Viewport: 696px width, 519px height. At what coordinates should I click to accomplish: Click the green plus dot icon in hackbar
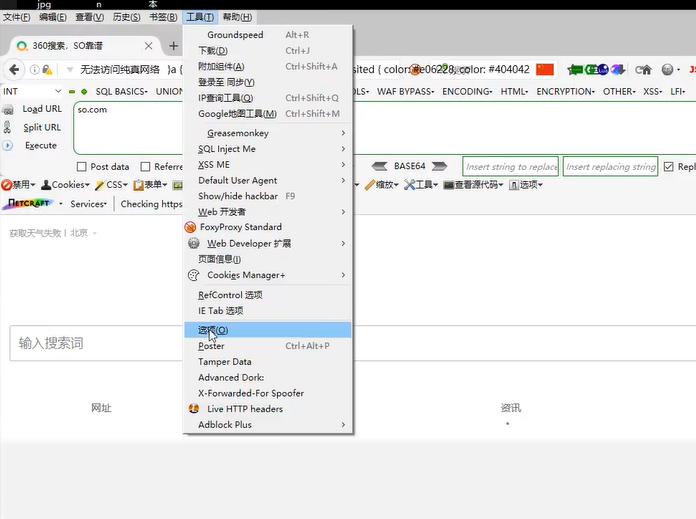(84, 92)
